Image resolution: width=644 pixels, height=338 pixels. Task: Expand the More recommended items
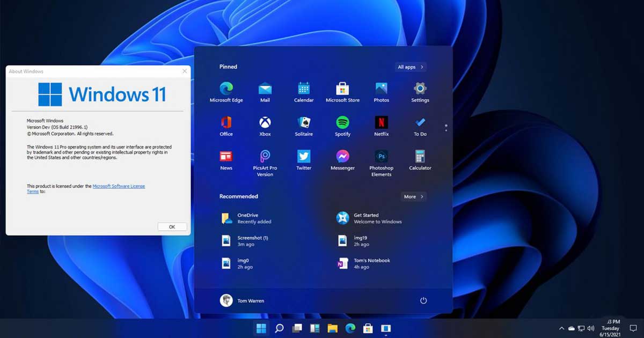pyautogui.click(x=413, y=196)
